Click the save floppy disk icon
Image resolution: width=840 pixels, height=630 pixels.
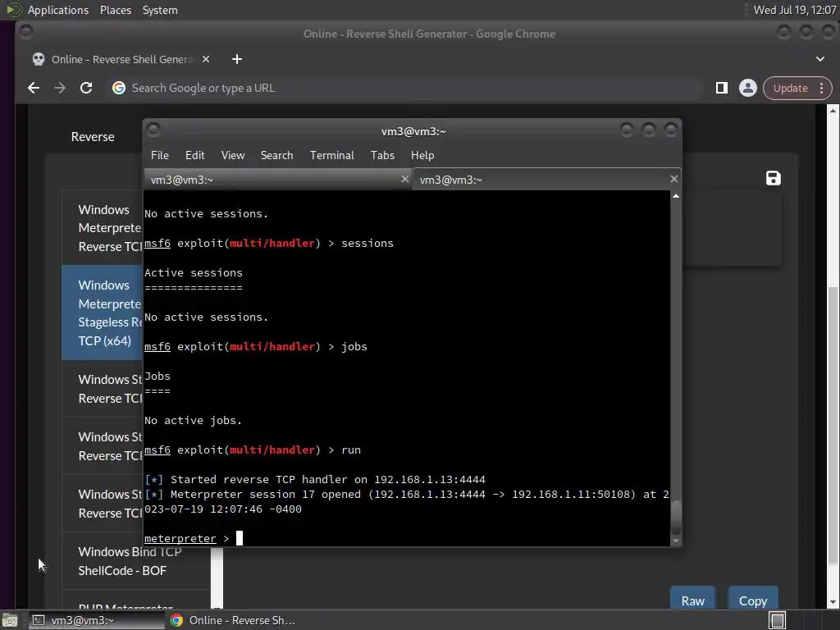click(773, 178)
